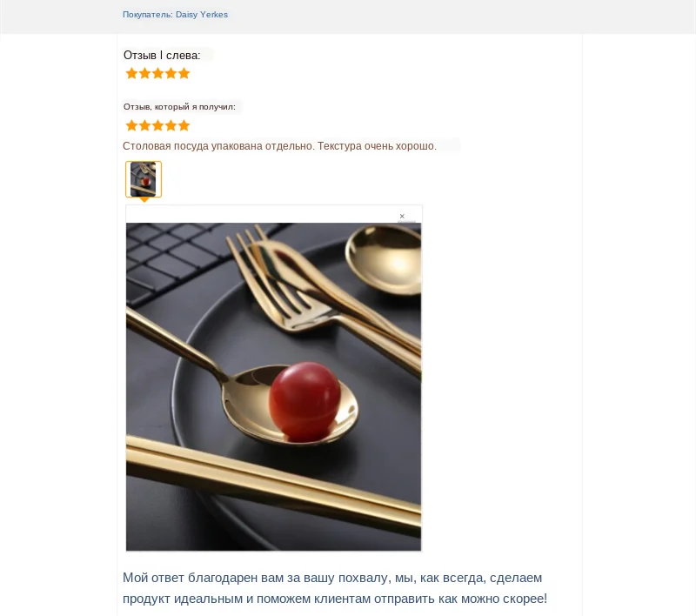This screenshot has width=696, height=616.
Task: Click the fourth star under Отзыв I слева
Action: point(171,73)
